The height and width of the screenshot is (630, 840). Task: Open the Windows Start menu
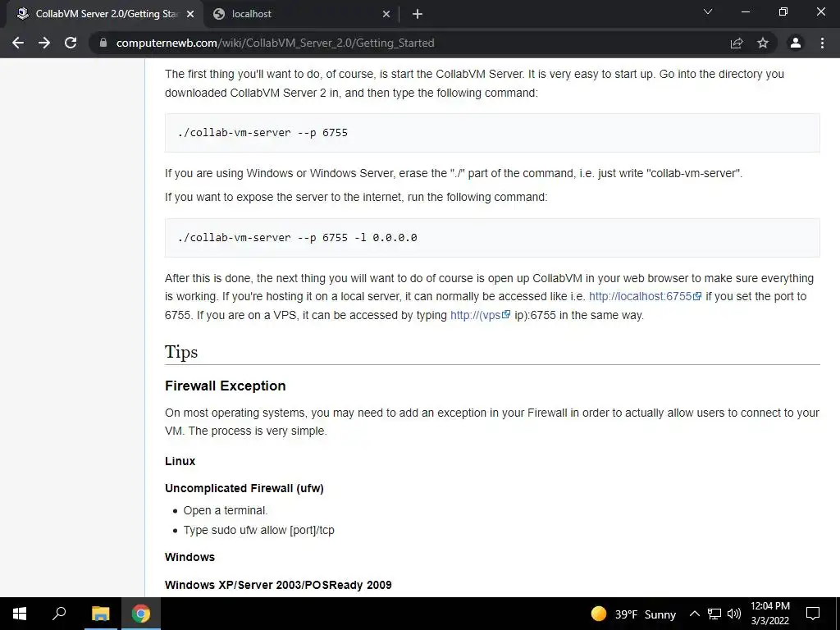click(x=20, y=614)
